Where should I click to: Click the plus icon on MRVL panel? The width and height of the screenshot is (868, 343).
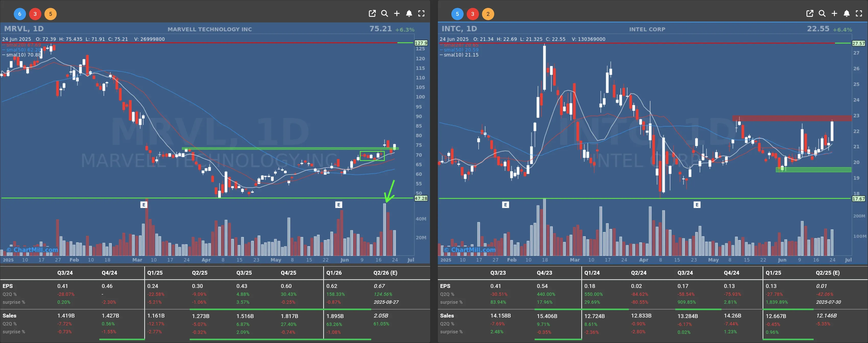pyautogui.click(x=396, y=14)
